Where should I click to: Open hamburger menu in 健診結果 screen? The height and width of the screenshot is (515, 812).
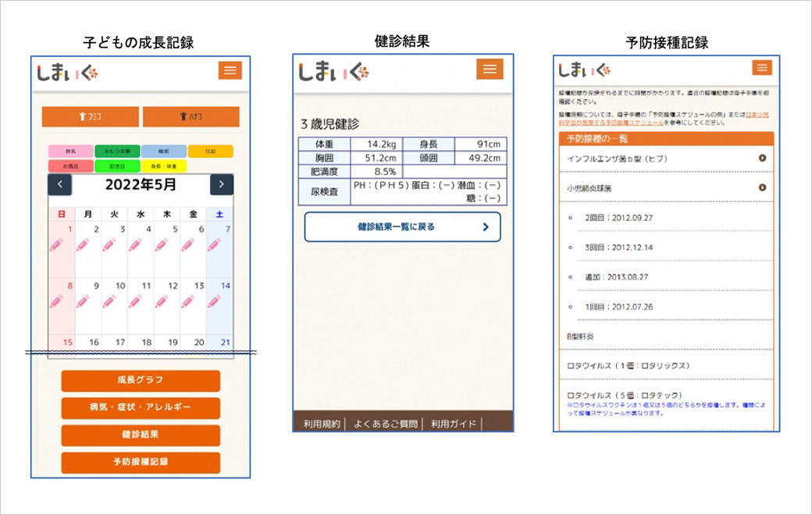coord(490,69)
